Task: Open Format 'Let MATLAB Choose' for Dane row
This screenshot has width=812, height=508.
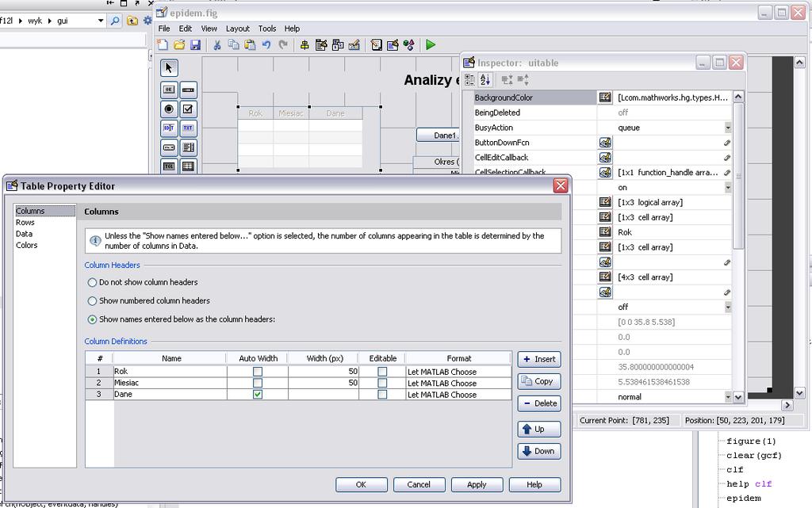Action: [x=458, y=394]
